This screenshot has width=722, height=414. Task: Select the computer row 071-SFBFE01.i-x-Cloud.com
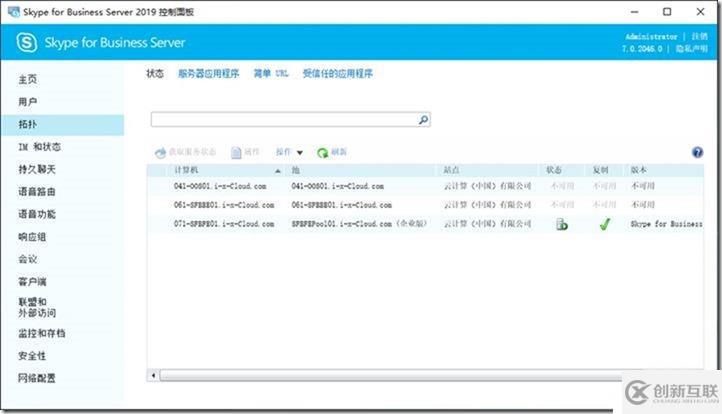tap(224, 224)
